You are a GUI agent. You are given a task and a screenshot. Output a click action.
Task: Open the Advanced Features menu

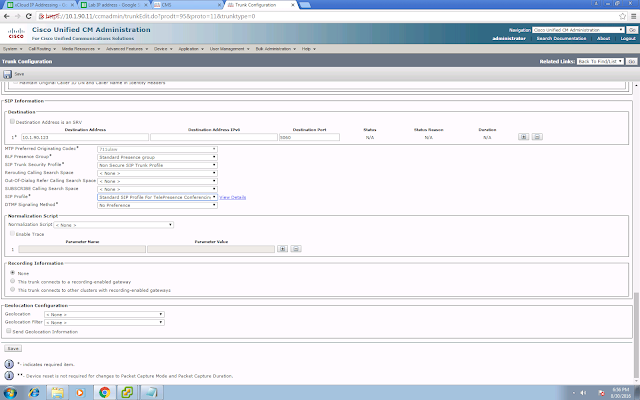coord(127,49)
